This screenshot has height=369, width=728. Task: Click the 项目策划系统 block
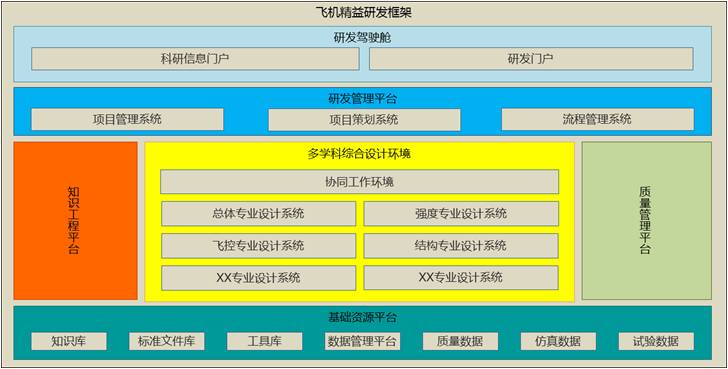(364, 120)
